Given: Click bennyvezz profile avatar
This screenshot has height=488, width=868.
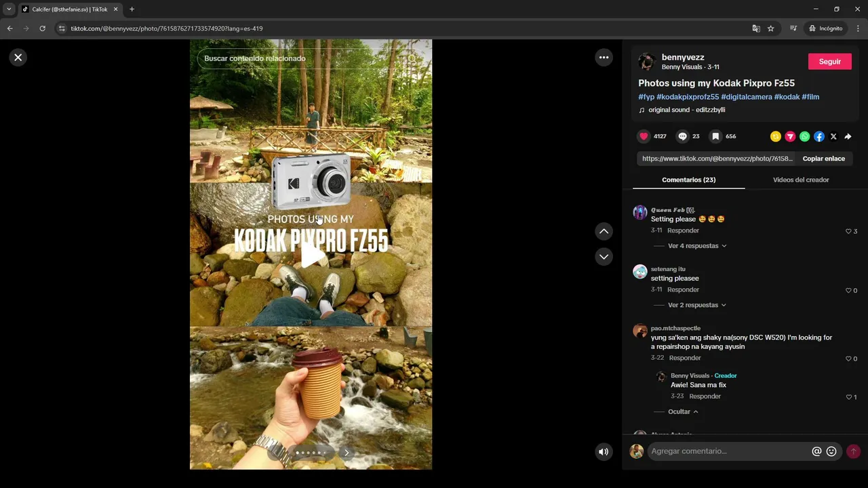Looking at the screenshot, I should 646,62.
